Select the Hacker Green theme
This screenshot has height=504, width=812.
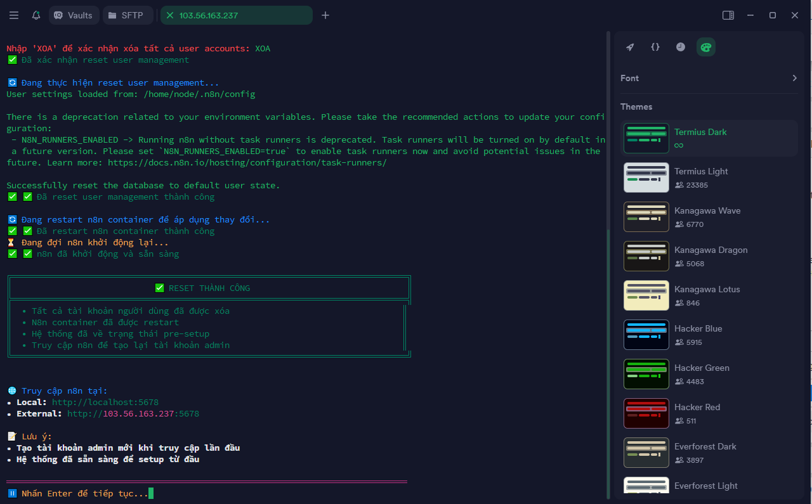(709, 374)
